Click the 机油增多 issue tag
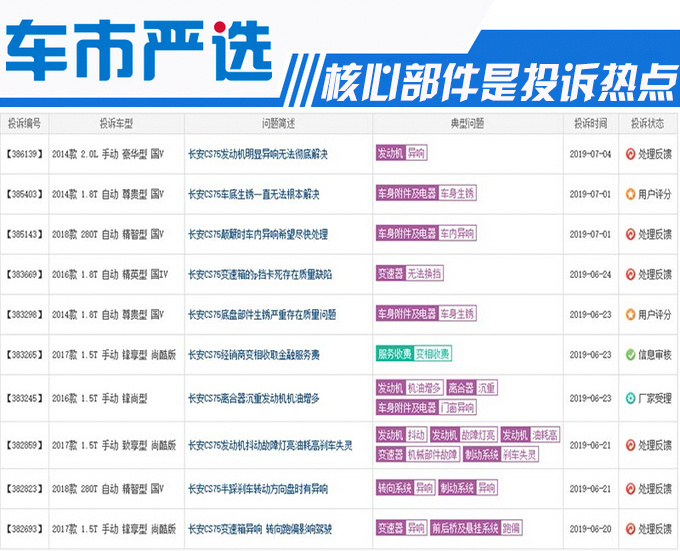Viewport: 680px width, 551px height. tap(424, 388)
